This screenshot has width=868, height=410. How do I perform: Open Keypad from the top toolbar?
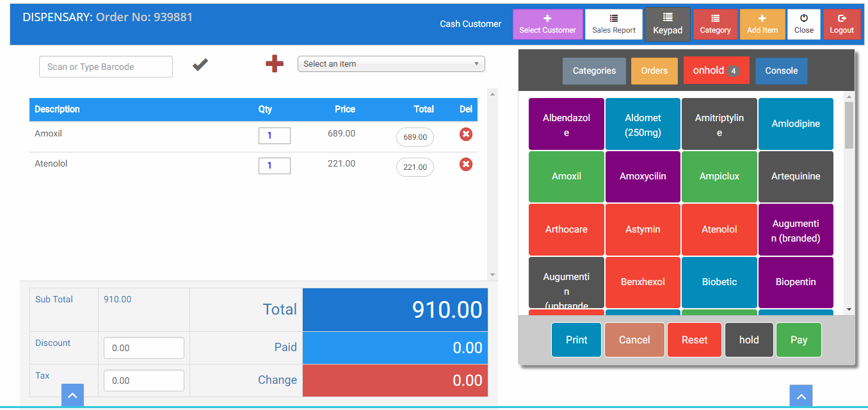(x=668, y=24)
